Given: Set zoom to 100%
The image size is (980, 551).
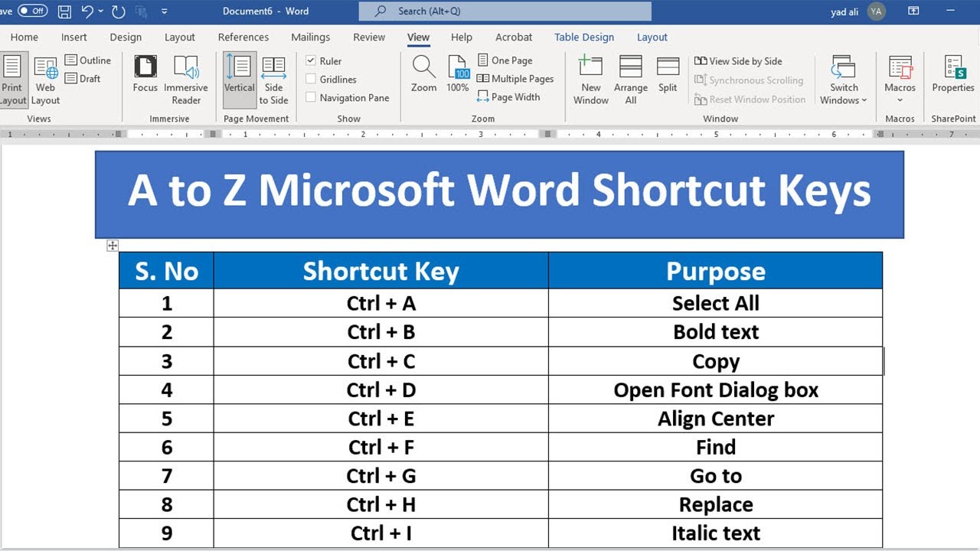Looking at the screenshot, I should [458, 74].
